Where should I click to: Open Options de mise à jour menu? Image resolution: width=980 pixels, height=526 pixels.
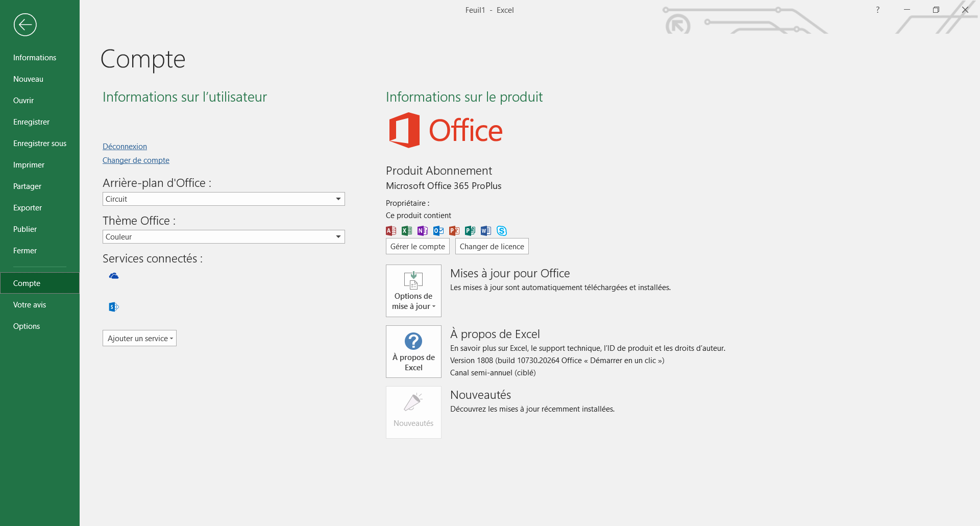pyautogui.click(x=413, y=291)
